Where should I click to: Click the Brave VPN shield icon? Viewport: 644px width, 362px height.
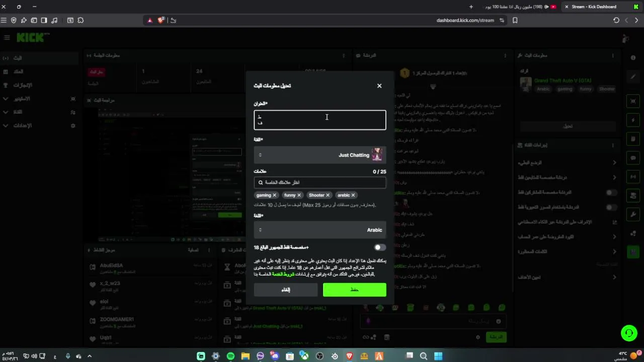(14, 20)
